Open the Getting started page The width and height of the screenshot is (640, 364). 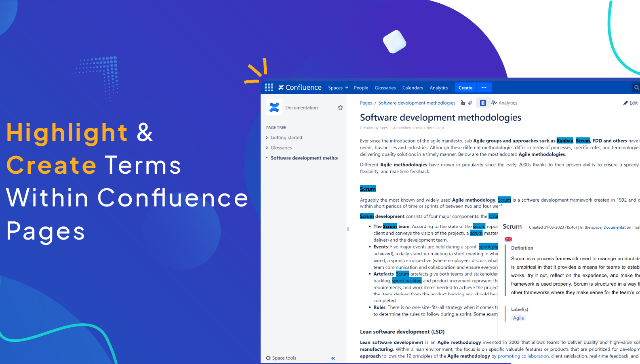(286, 138)
